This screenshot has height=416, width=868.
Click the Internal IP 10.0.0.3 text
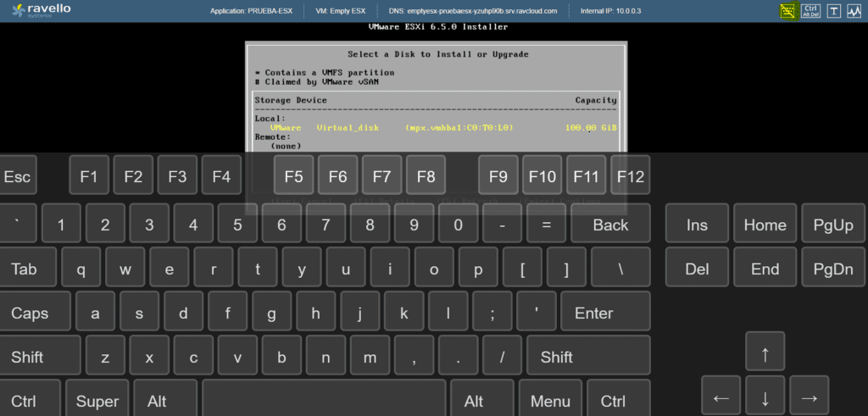point(610,11)
